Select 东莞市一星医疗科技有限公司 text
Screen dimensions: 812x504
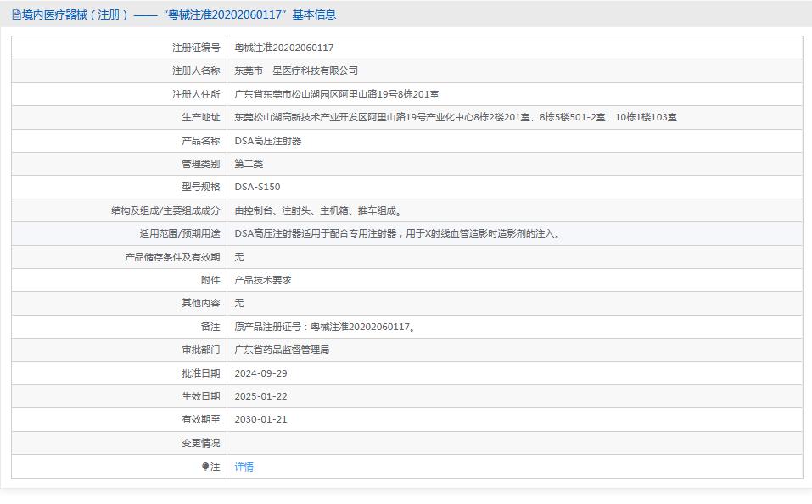pyautogui.click(x=296, y=71)
